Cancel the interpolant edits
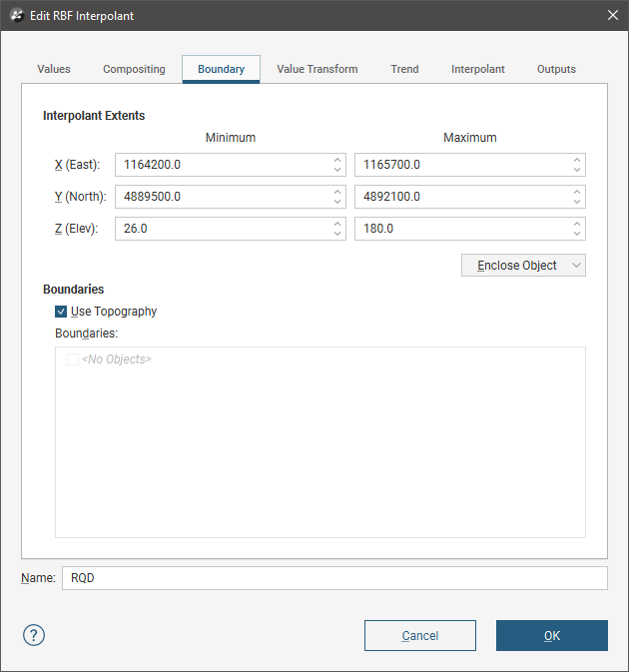The image size is (629, 672). [x=419, y=635]
